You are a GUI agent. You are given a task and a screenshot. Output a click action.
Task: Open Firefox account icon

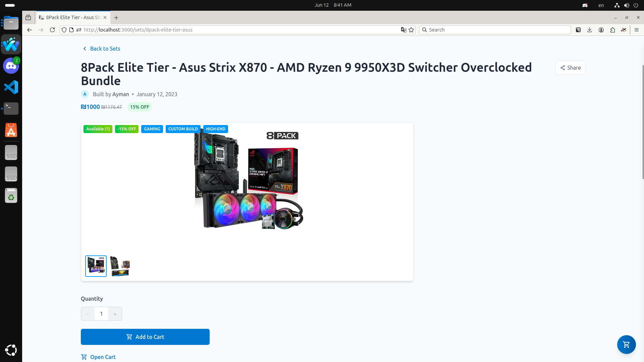(x=601, y=30)
